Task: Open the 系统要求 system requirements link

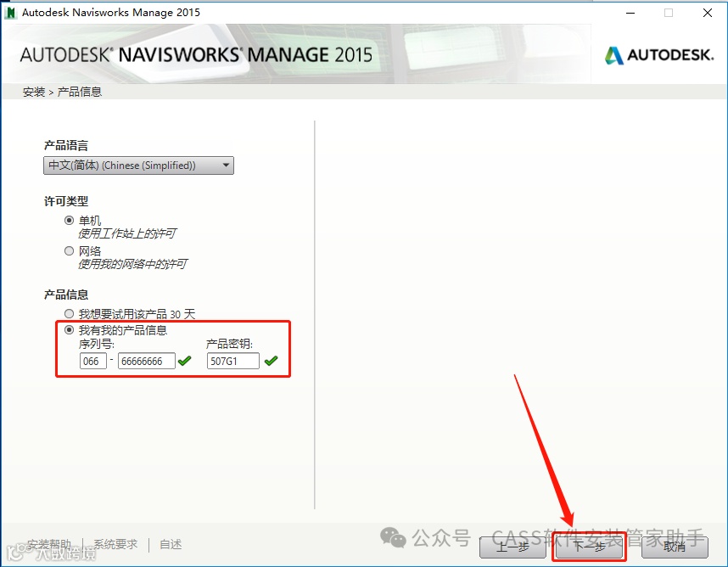Action: point(115,544)
